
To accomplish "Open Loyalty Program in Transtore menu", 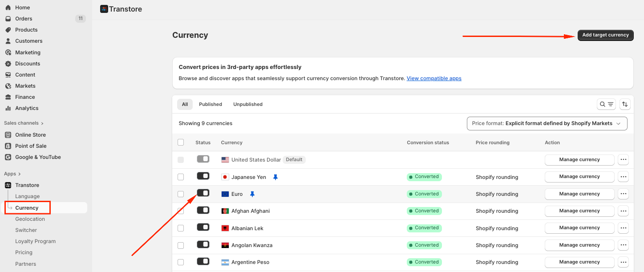I will [36, 241].
